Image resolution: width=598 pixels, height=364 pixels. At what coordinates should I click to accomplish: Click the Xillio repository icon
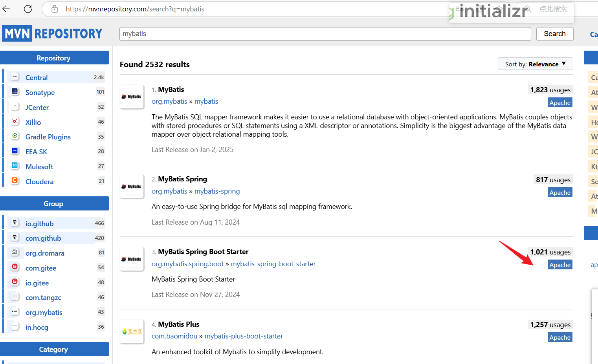coord(15,122)
